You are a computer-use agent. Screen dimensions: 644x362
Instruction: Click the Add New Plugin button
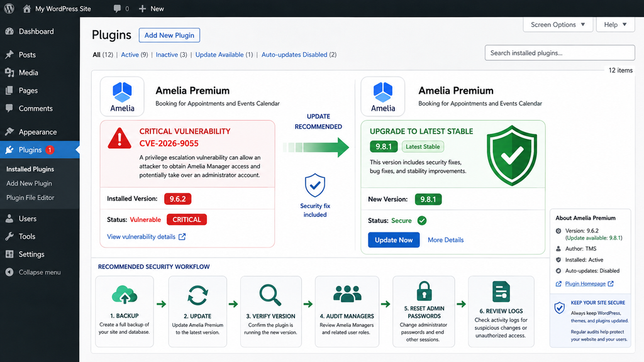coord(169,35)
